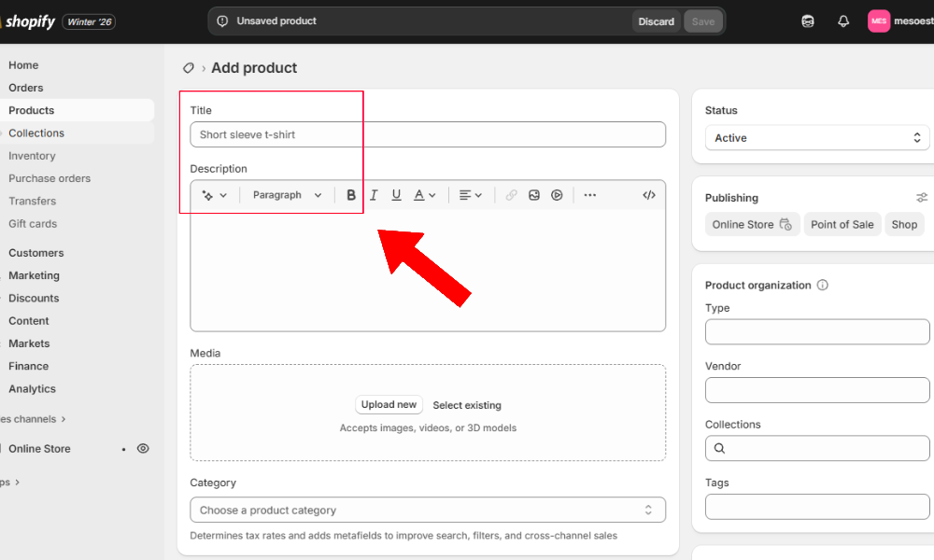Screen dimensions: 934x560
Task: Open notifications using the bell icon
Action: pos(843,20)
